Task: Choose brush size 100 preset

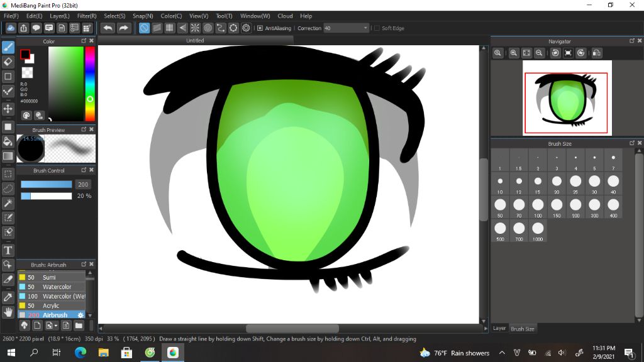Action: point(538,205)
